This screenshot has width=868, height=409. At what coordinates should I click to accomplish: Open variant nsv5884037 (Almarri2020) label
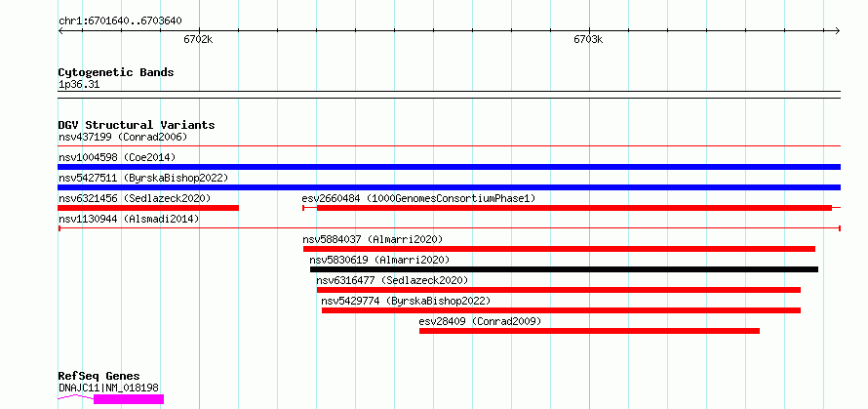(373, 239)
